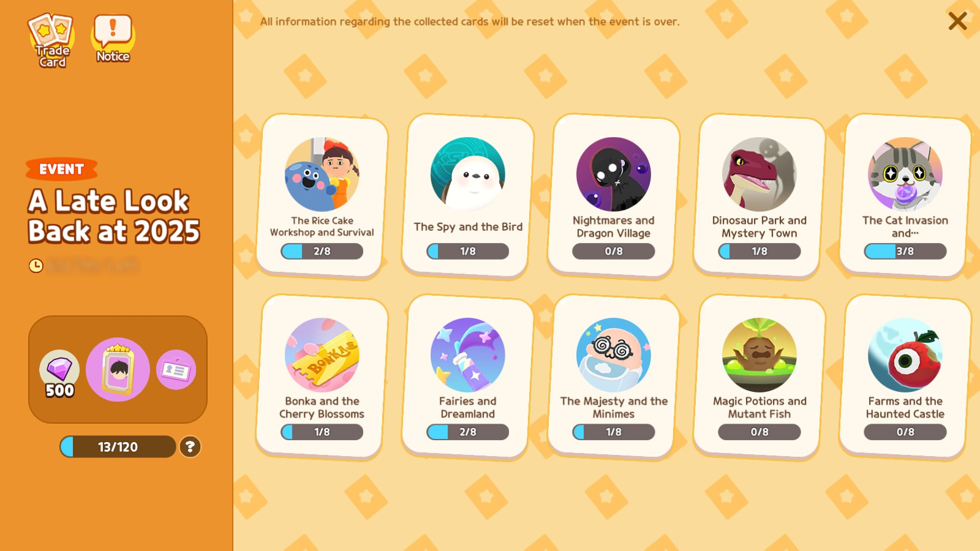Open Nightmares and Dragon Village collection
This screenshot has width=980, height=551.
[x=614, y=195]
